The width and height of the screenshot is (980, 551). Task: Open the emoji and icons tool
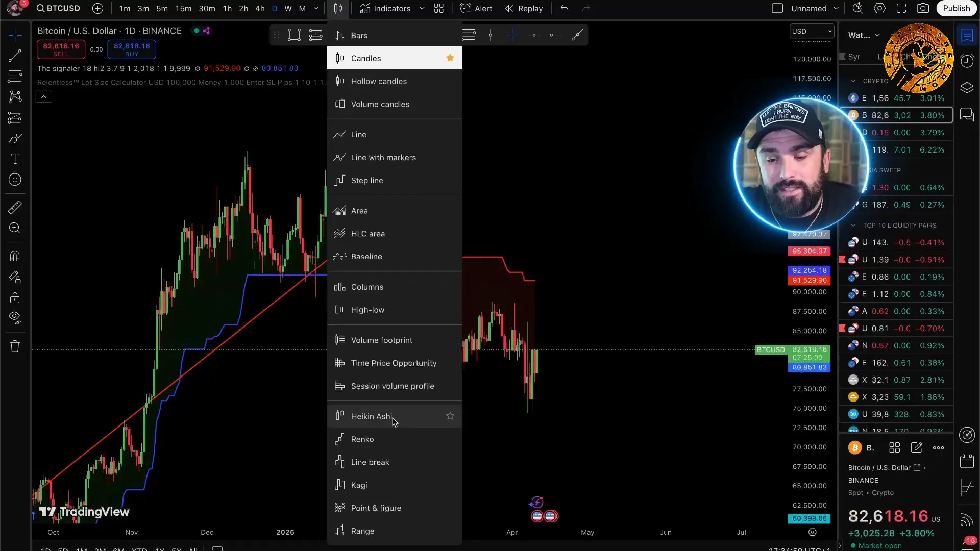click(x=15, y=180)
